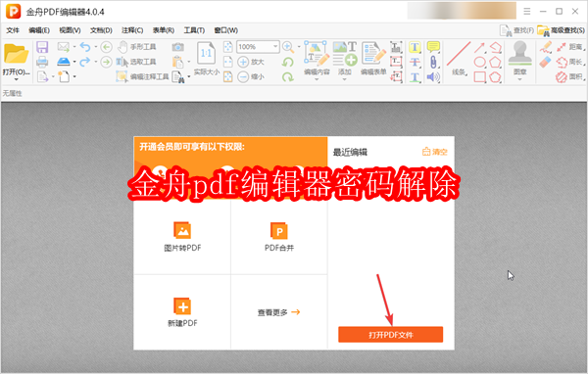Click the speaker sound annotation icon
Screen dimensions: 588x374
click(433, 76)
